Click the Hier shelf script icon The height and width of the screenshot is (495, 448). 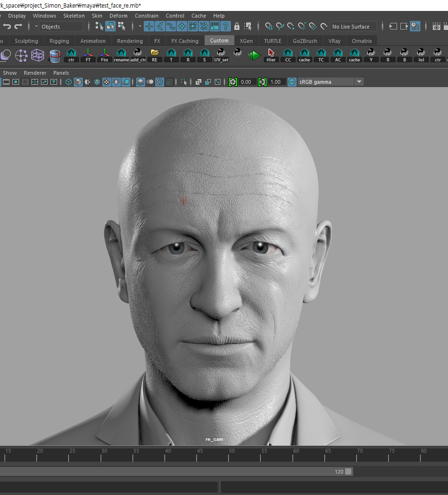(271, 54)
